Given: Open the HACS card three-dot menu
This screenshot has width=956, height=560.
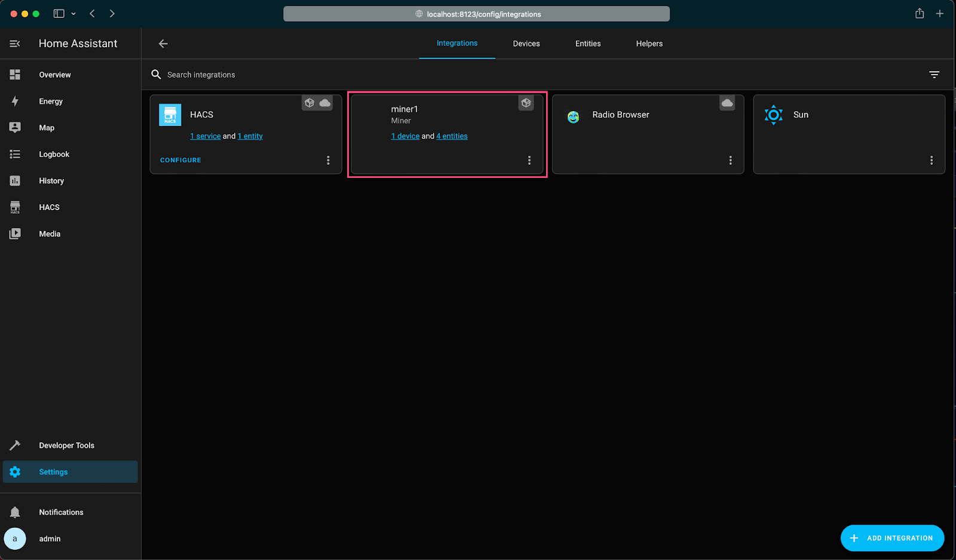Looking at the screenshot, I should [328, 160].
